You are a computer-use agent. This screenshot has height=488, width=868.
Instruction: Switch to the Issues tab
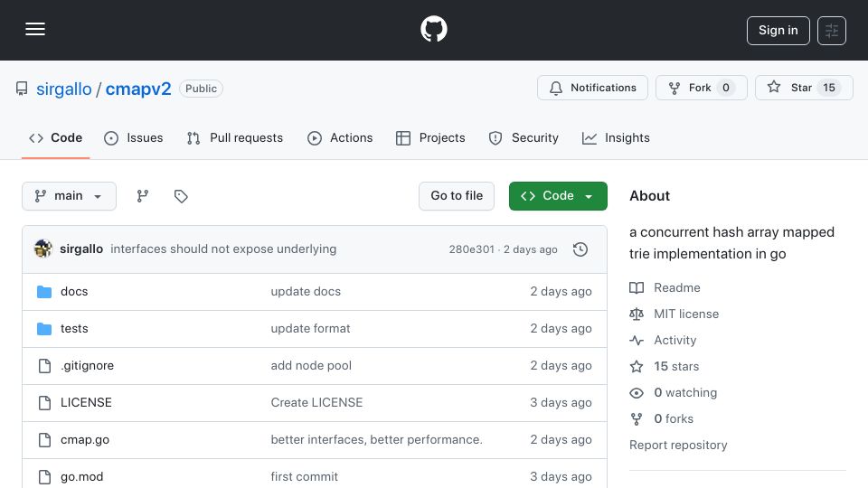134,137
